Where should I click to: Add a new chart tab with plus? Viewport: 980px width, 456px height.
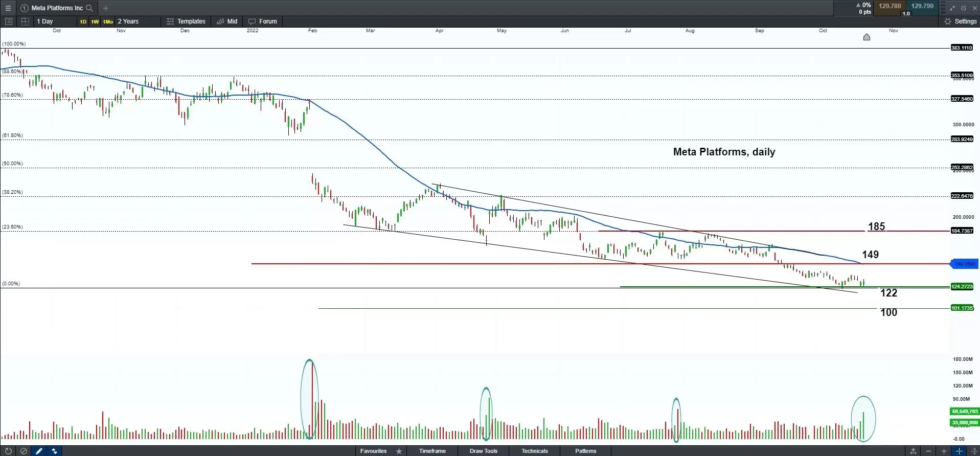[106, 8]
